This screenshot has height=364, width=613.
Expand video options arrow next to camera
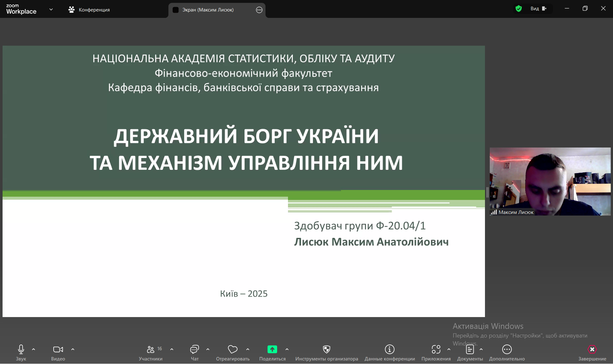[x=73, y=350]
